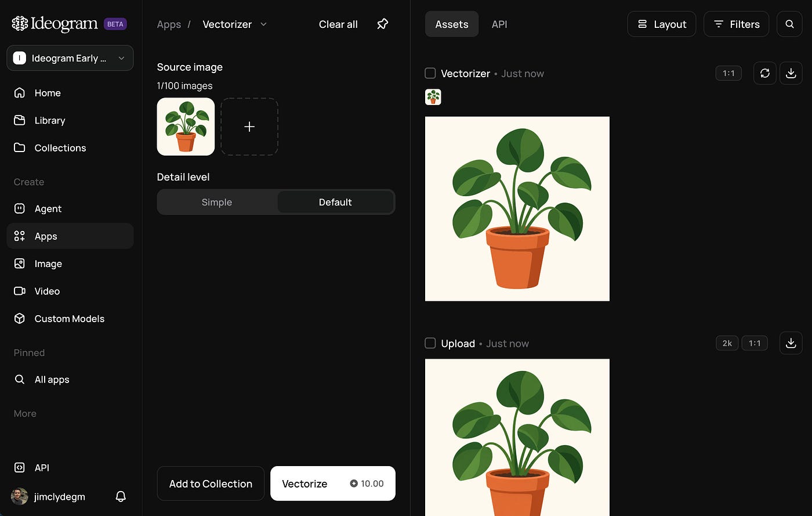Switch to the API tab
This screenshot has height=516, width=812.
point(499,24)
